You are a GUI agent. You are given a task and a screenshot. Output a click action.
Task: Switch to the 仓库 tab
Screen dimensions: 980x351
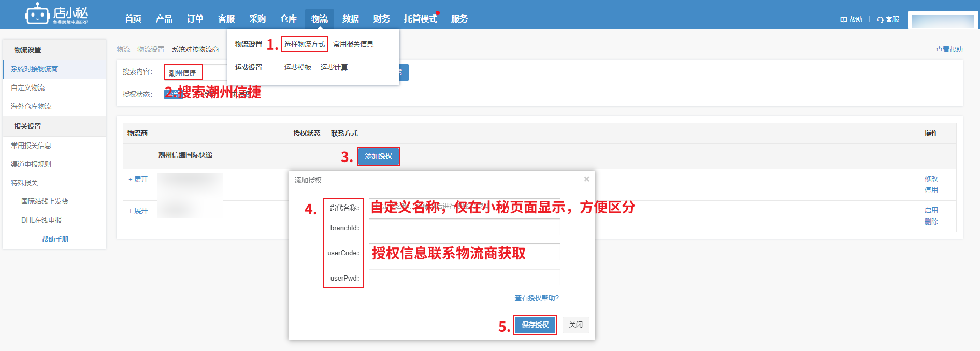click(289, 19)
